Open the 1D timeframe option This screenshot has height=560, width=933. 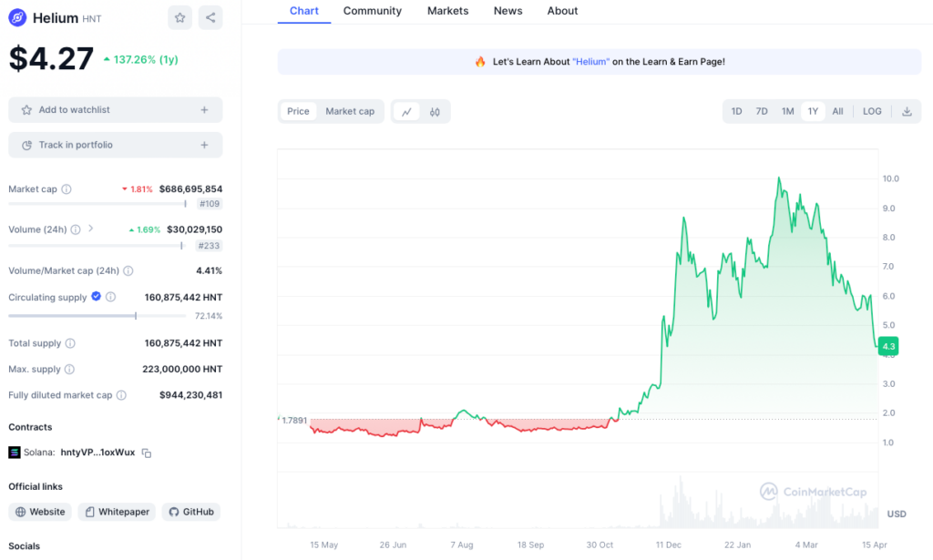736,110
